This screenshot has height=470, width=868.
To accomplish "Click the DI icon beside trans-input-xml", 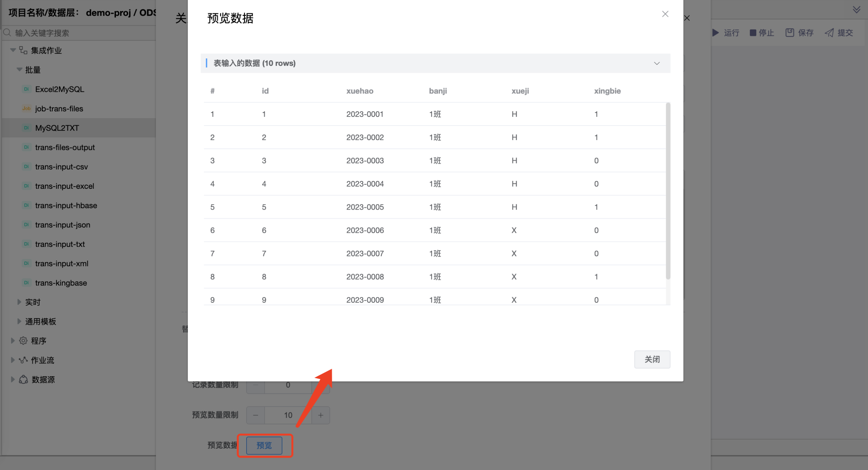I will 26,264.
